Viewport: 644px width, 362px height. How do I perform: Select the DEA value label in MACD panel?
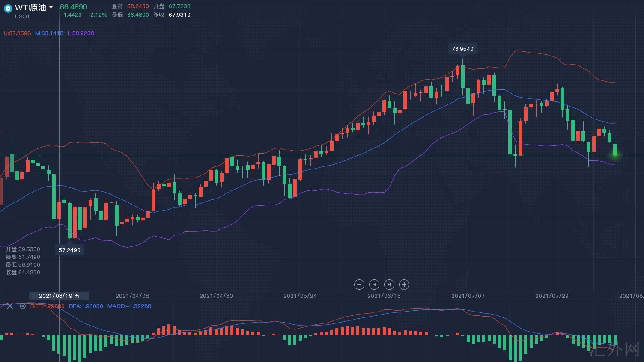tap(86, 306)
